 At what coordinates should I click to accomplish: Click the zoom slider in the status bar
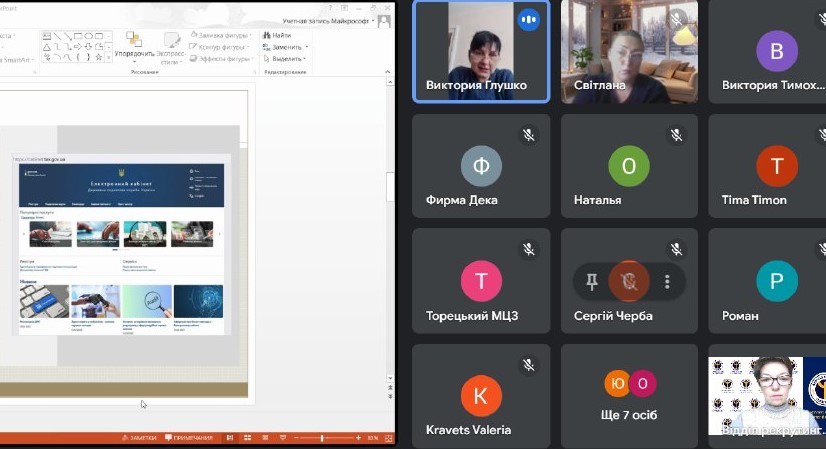322,438
